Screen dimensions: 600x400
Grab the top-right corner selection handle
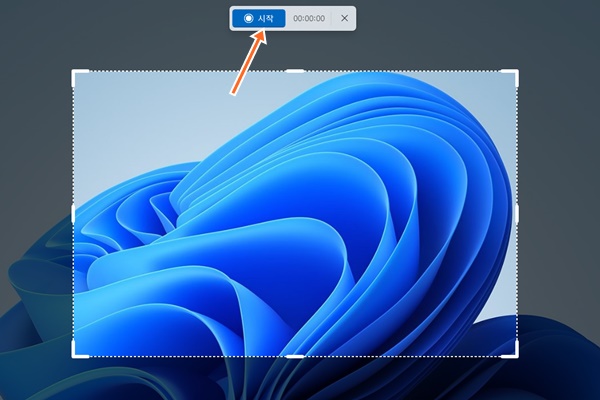coord(511,77)
